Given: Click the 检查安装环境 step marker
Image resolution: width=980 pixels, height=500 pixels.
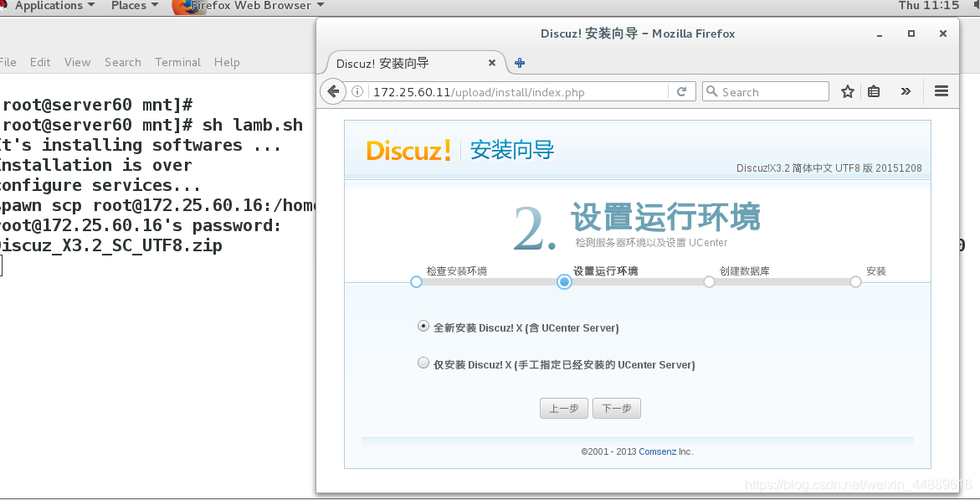Looking at the screenshot, I should [x=416, y=281].
